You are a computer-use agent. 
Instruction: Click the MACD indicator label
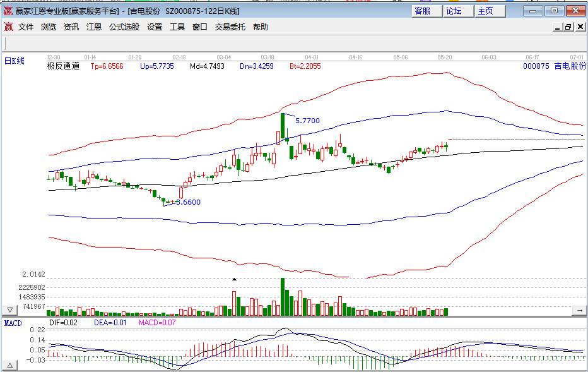point(13,323)
